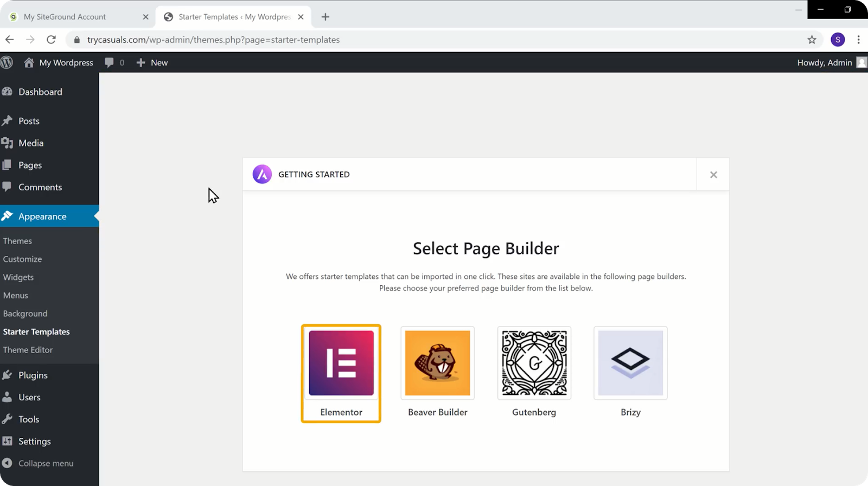This screenshot has width=868, height=486.
Task: Open a new browser tab
Action: (325, 17)
